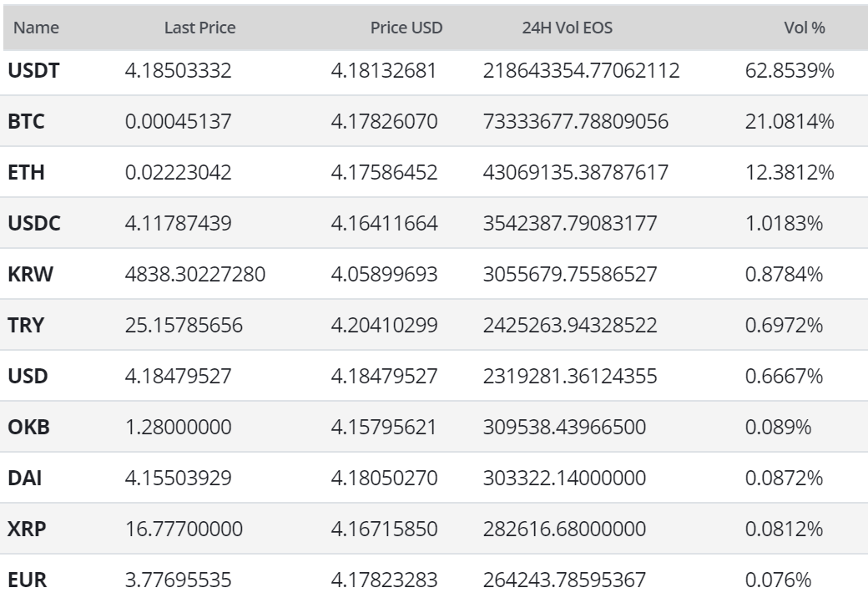Click the USD price 4.20410299
The image size is (868, 603).
pos(384,326)
